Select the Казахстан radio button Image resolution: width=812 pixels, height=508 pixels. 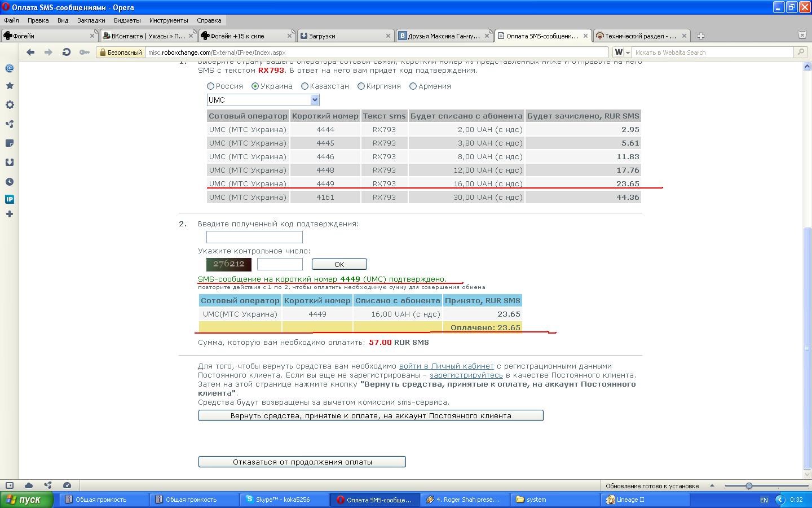click(305, 86)
